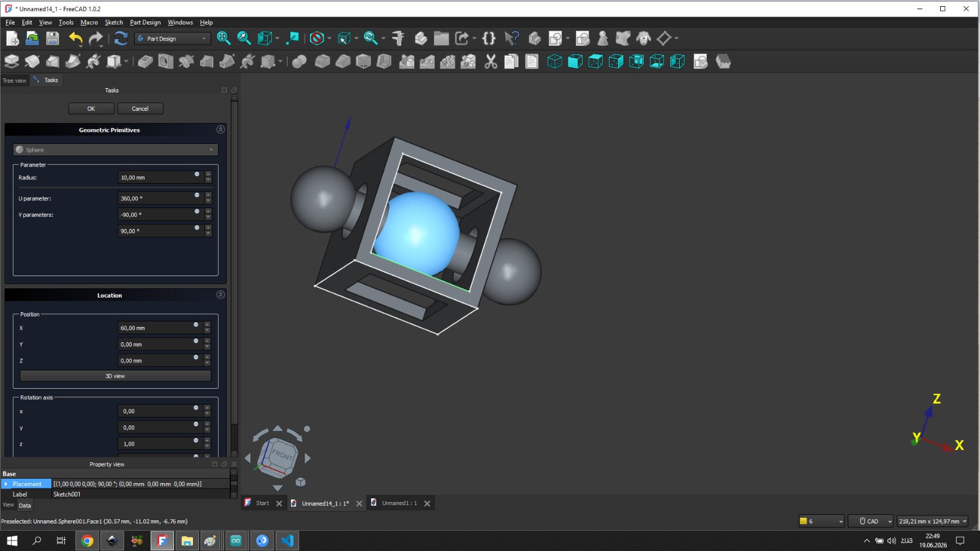
Task: Open the Part Design menu
Action: [x=145, y=23]
